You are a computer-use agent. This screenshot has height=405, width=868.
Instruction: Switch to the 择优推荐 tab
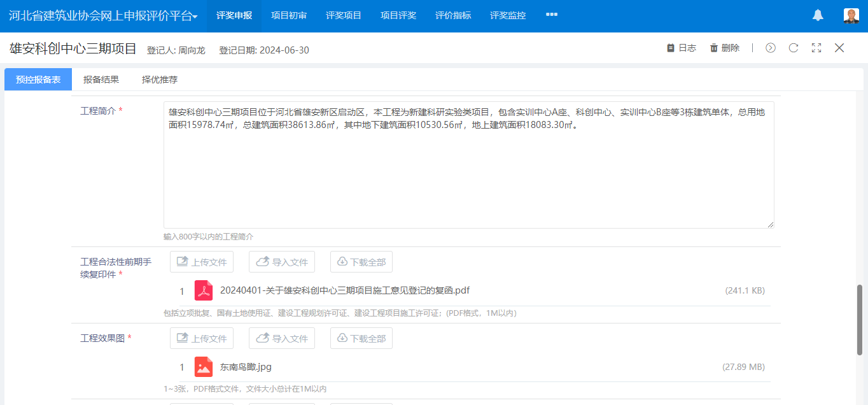160,80
